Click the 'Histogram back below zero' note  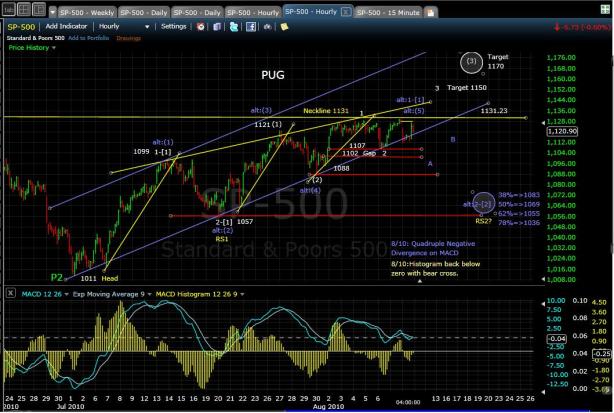tap(435, 269)
